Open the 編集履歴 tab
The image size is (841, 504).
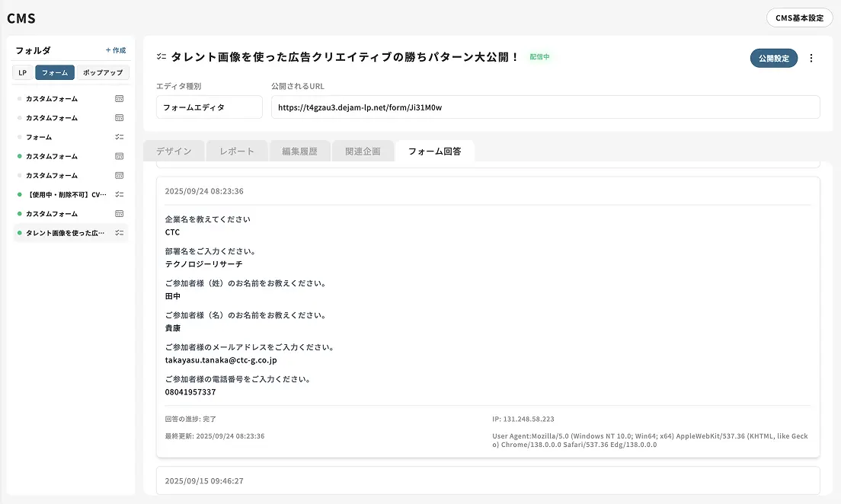[301, 151]
